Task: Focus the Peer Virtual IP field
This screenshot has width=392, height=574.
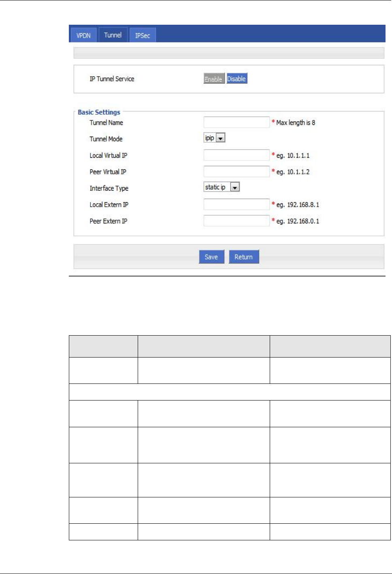Action: point(236,171)
